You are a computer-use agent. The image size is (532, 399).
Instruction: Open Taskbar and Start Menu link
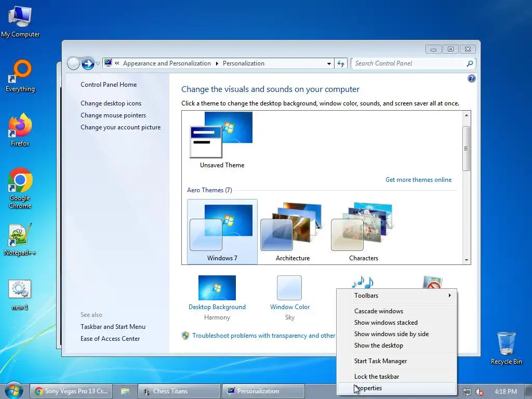pos(113,327)
